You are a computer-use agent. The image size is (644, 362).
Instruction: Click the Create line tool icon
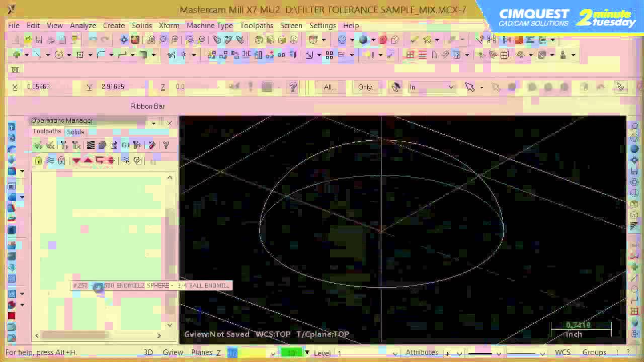coord(37,55)
